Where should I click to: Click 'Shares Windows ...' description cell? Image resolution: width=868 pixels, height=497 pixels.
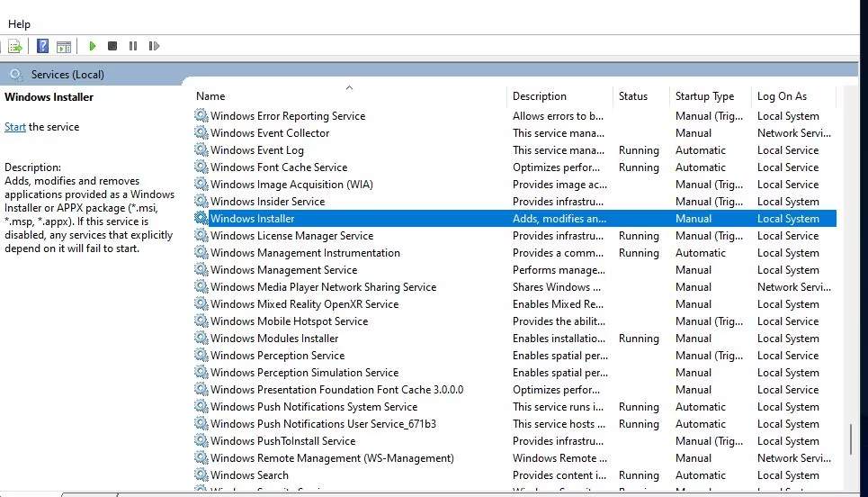point(557,287)
